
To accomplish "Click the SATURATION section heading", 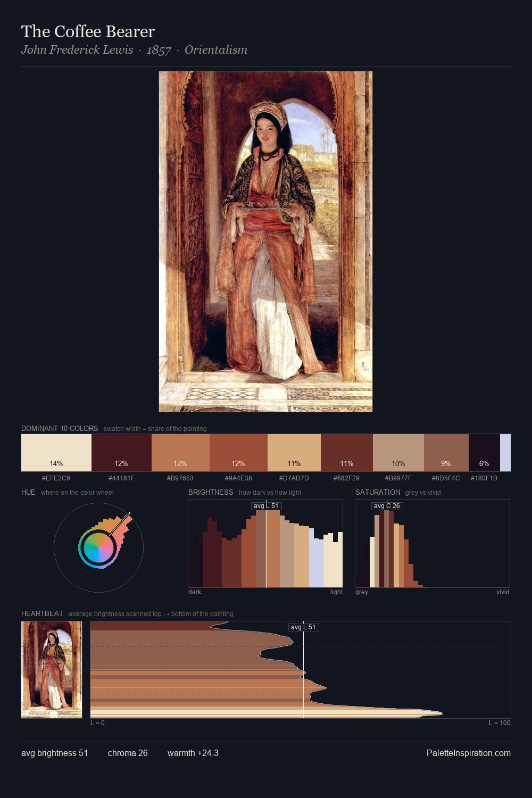I will point(378,492).
